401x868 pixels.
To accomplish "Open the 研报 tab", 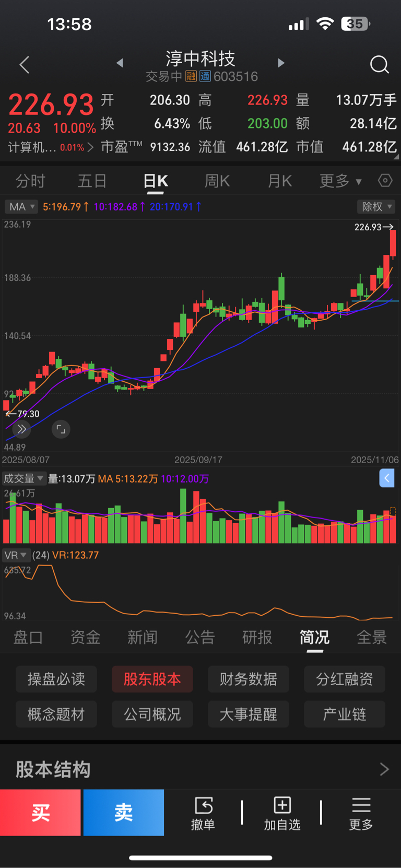I will click(x=257, y=637).
